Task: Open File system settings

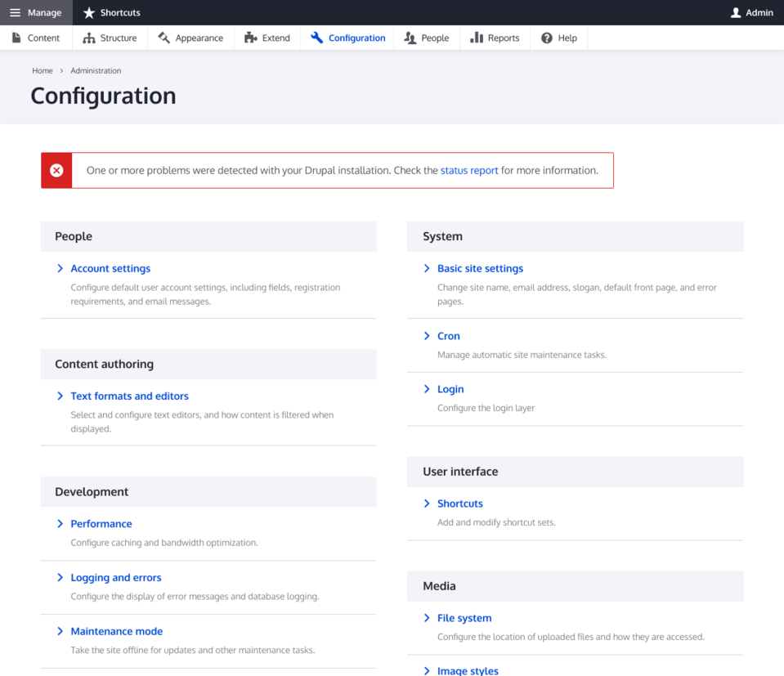Action: point(464,618)
